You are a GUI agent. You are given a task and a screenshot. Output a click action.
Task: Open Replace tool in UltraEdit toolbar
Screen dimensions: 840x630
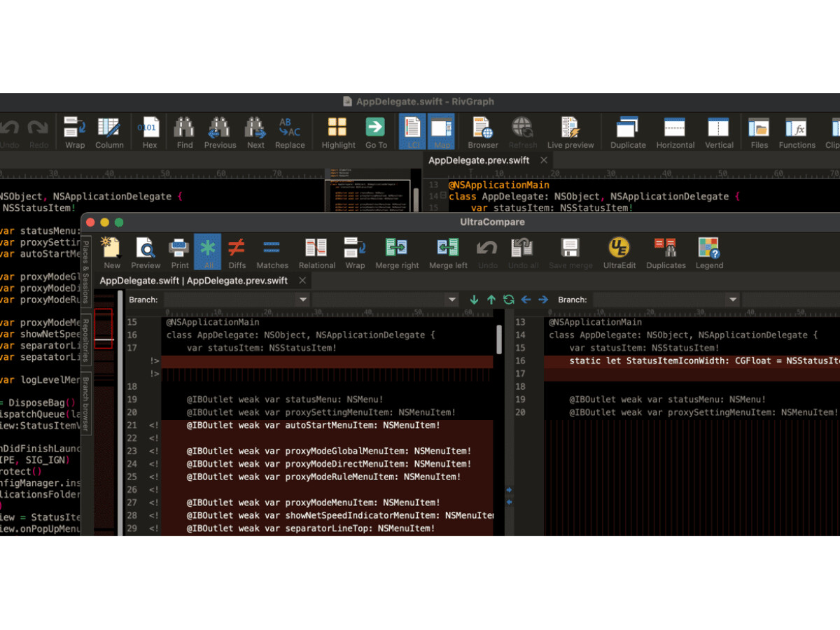[x=290, y=132]
